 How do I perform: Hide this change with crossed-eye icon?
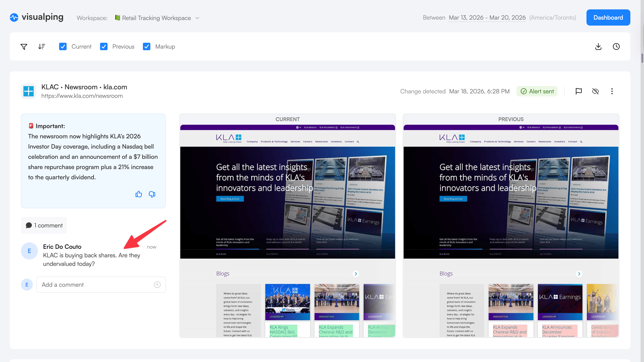click(x=595, y=91)
